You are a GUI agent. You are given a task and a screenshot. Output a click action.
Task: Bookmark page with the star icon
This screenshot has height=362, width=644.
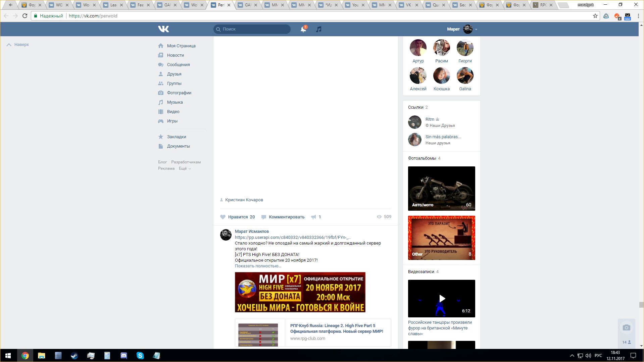595,16
